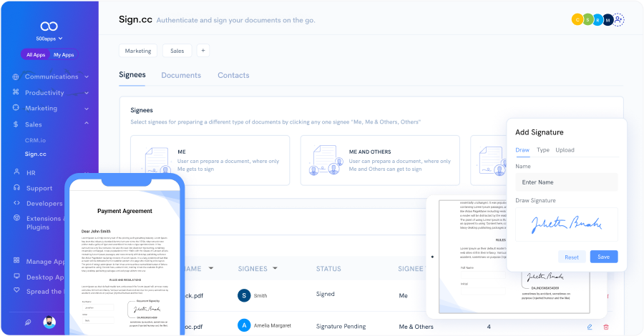Click the dark M user avatar
The width and height of the screenshot is (644, 336).
pos(608,20)
